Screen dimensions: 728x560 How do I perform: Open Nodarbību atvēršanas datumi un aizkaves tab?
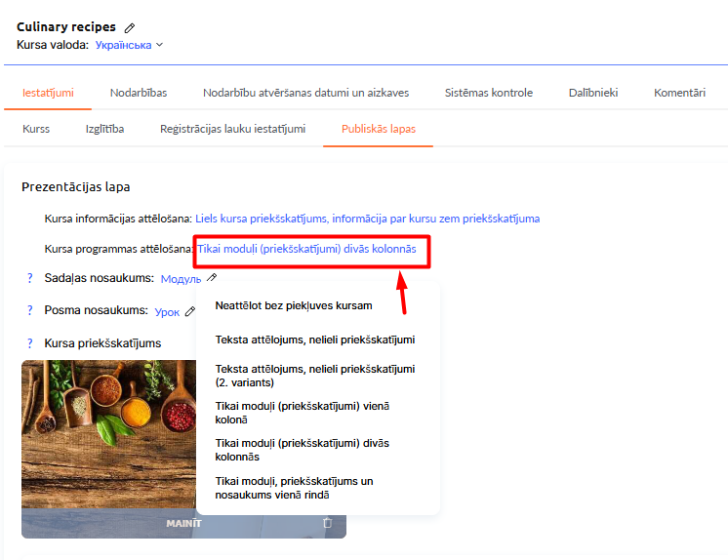[305, 93]
